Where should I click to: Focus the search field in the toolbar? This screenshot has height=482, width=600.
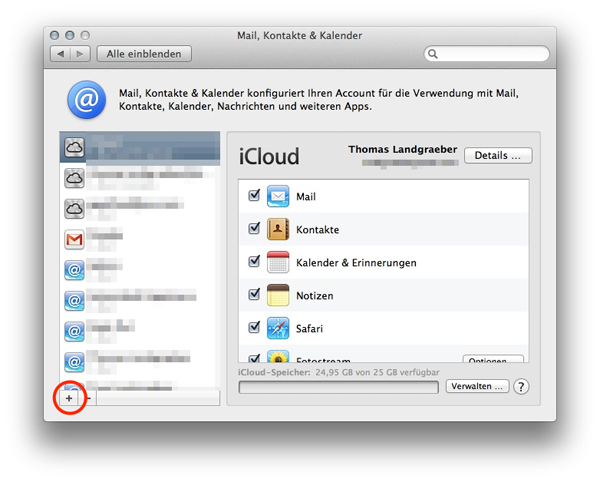487,54
